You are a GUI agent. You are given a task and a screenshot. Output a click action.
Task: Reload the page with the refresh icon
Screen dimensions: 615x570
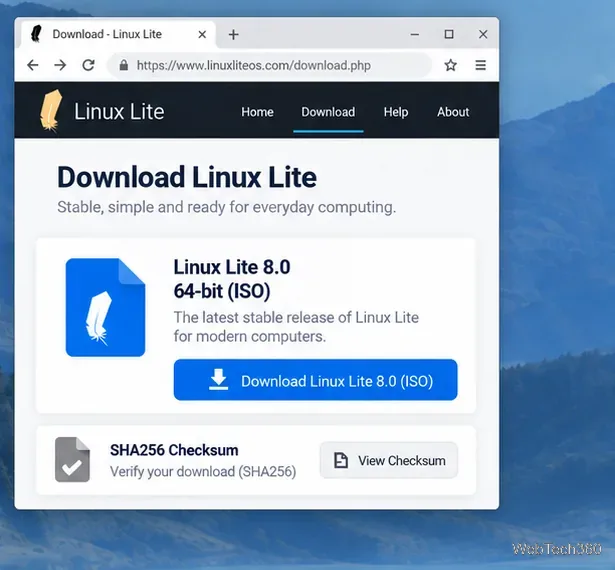[88, 65]
